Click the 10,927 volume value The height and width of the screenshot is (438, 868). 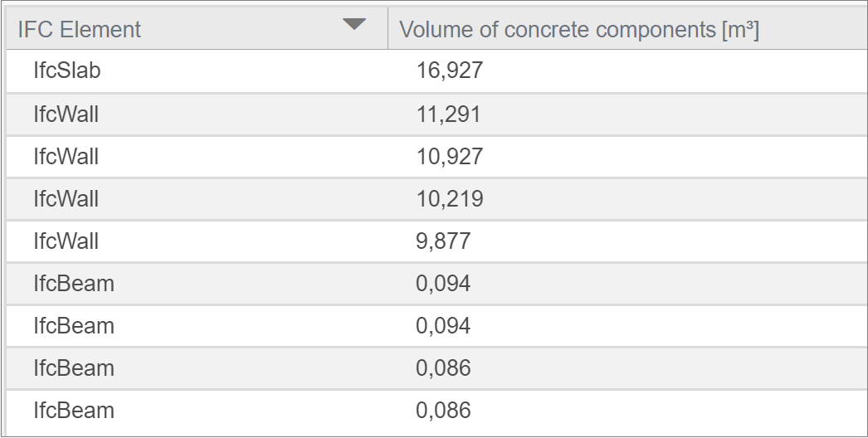450,157
